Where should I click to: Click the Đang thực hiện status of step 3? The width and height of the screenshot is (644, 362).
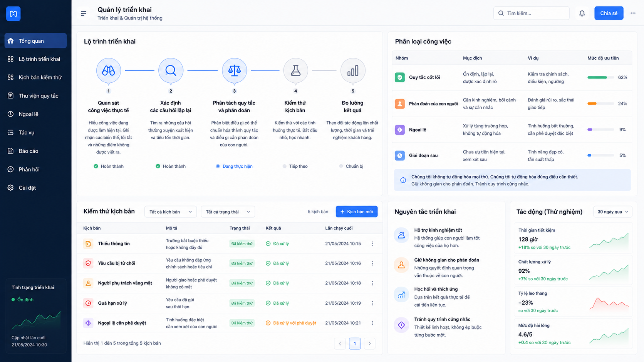click(234, 166)
